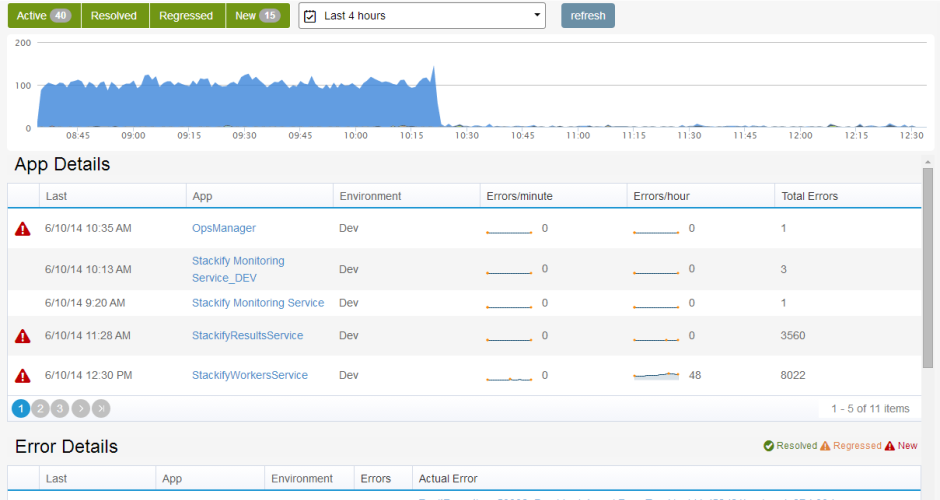
Task: Click total errors value 3560
Action: tap(793, 336)
